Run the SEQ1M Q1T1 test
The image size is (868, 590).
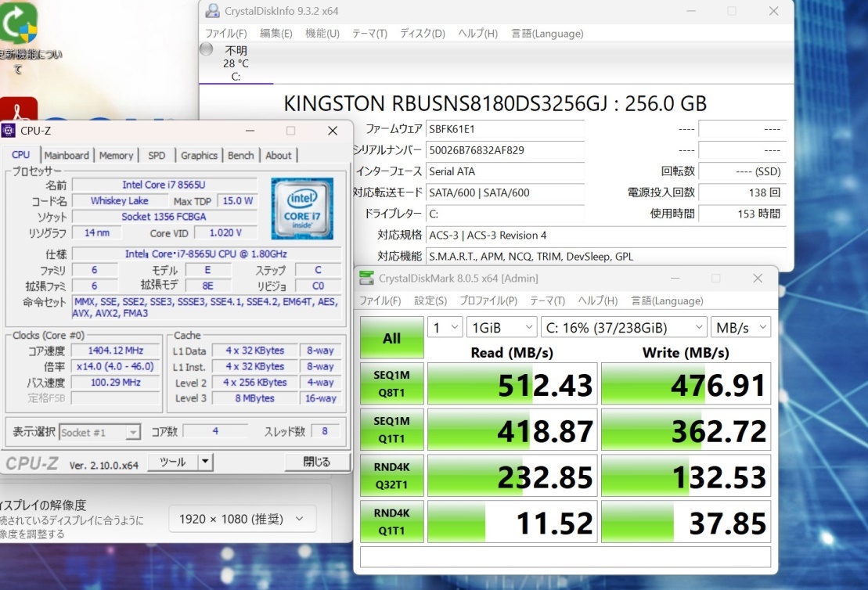tap(392, 430)
